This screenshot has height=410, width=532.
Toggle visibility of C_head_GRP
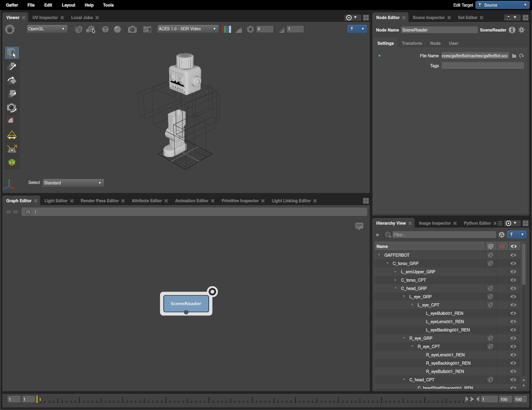tap(513, 288)
